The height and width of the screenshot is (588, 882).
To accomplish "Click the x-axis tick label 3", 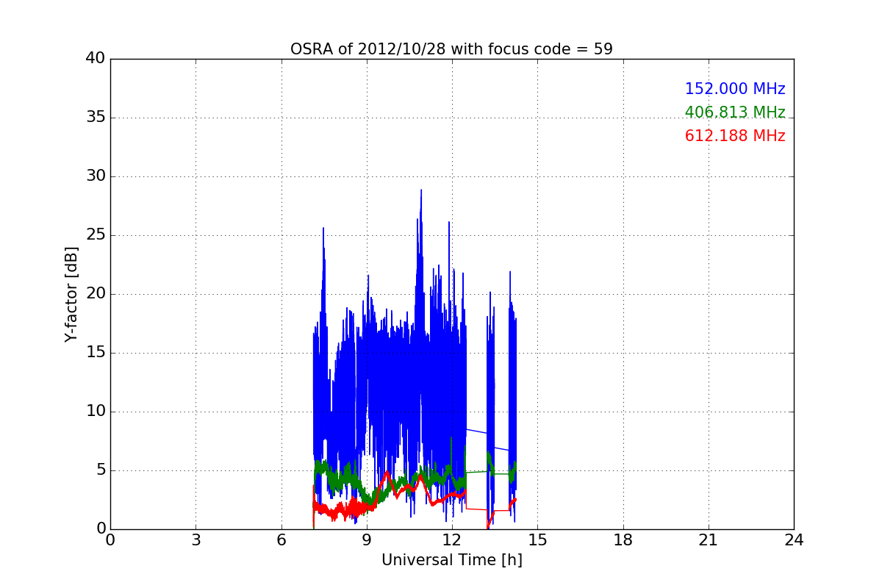I will 196,540.
